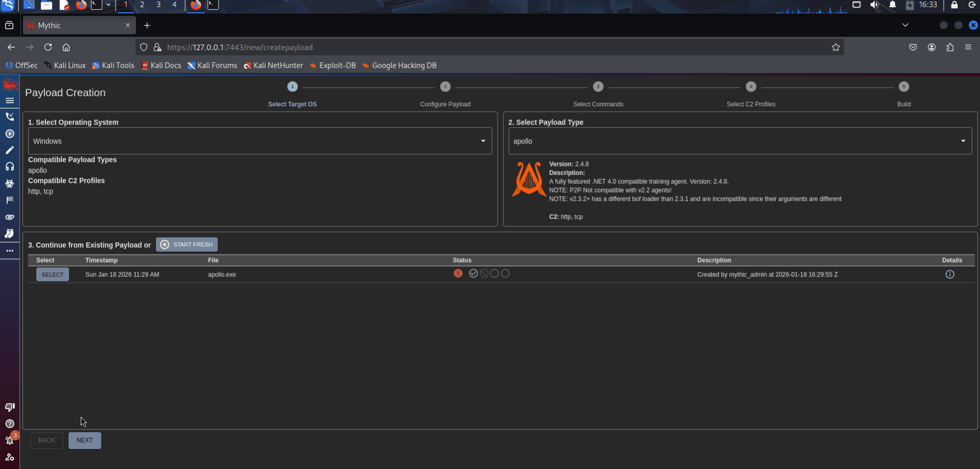
Task: Click the checkered flag icon in sidebar
Action: pyautogui.click(x=10, y=200)
